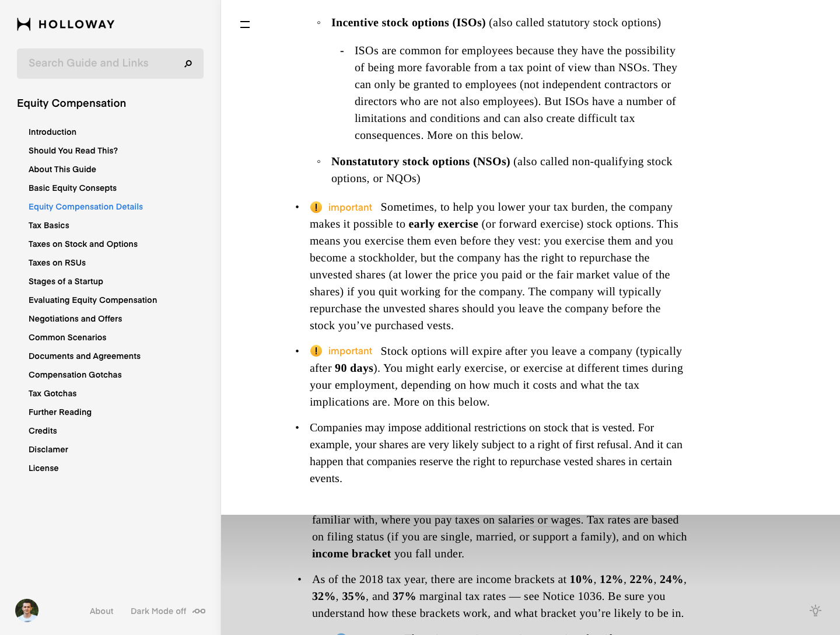The image size is (840, 635).
Task: Open About This Guide section
Action: click(62, 169)
